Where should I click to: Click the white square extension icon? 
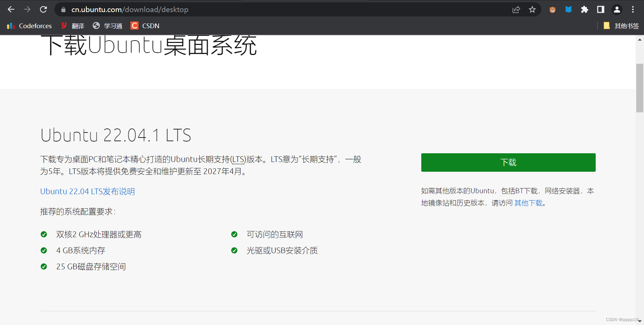[x=600, y=9]
